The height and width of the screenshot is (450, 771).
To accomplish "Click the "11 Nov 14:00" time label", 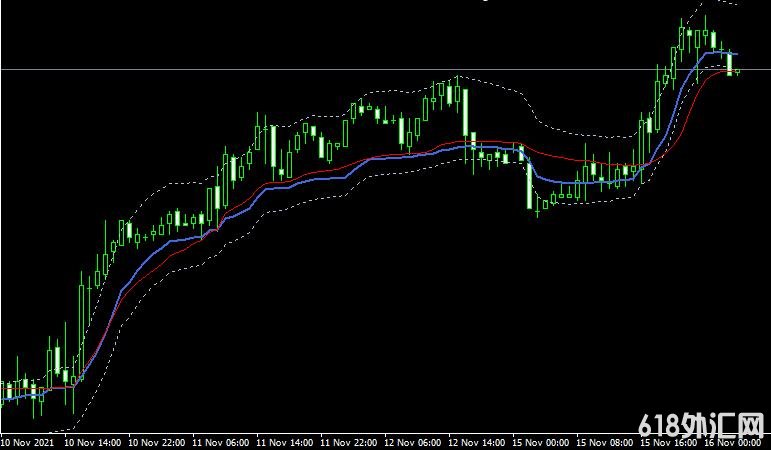I will click(x=286, y=441).
